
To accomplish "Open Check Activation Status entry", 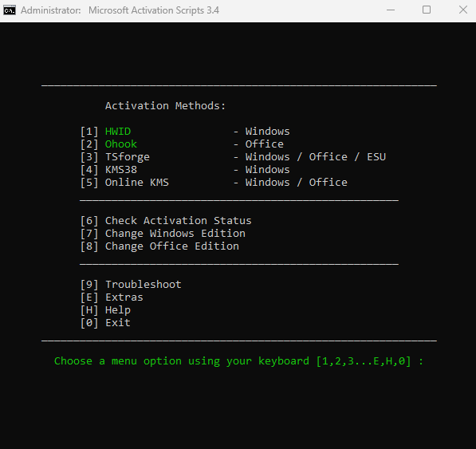I will click(x=178, y=220).
